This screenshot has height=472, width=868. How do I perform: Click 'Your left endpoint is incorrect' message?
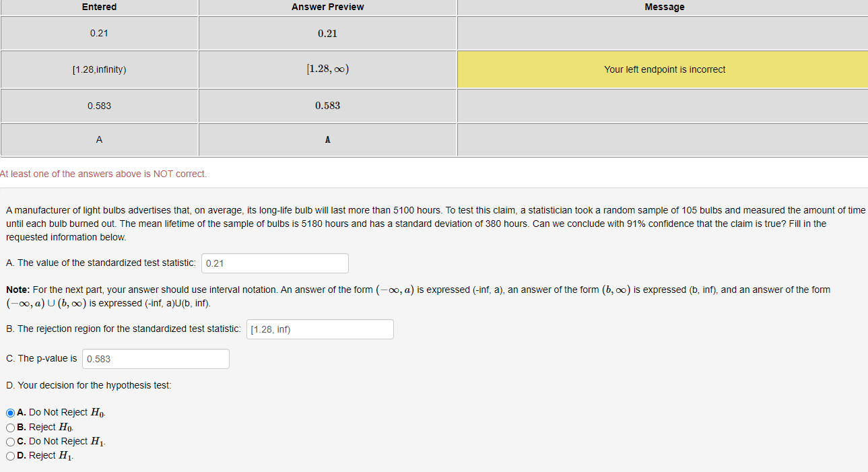(x=664, y=69)
